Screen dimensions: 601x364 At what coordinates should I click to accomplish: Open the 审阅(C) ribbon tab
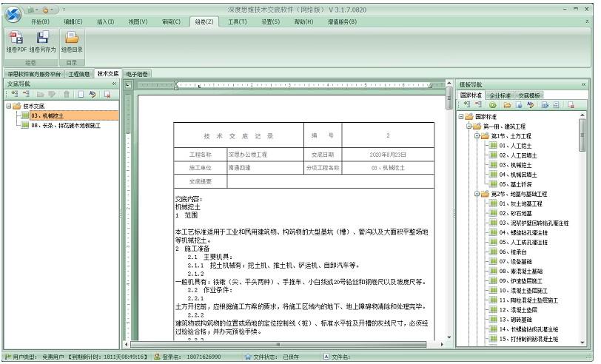[x=171, y=22]
